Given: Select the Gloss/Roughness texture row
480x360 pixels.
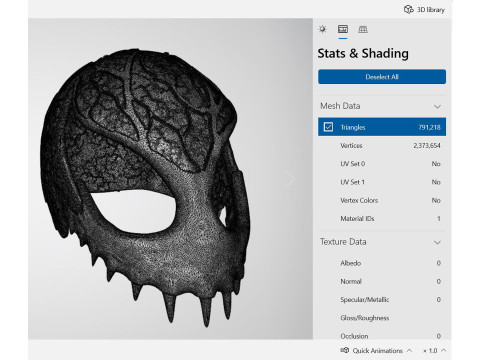Looking at the screenshot, I should [x=382, y=318].
